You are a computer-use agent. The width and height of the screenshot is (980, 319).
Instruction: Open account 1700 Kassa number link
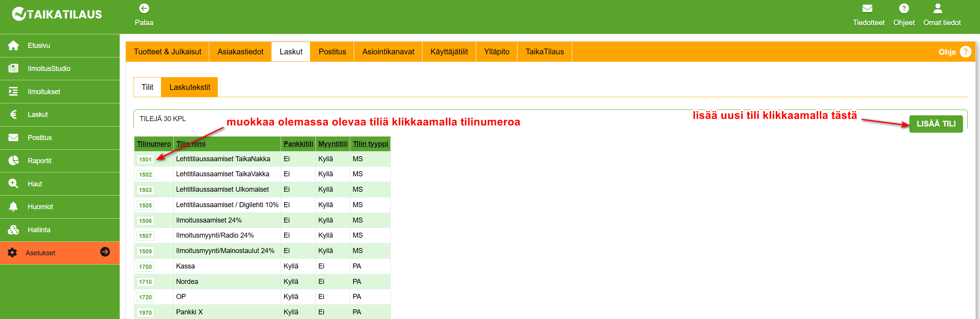(145, 267)
